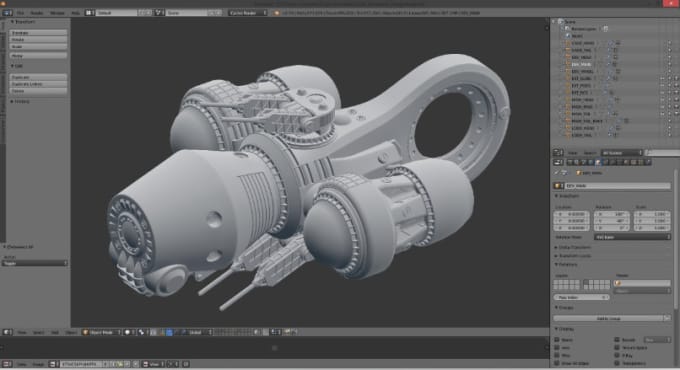Screen dimensions: 680x370
Task: Click the Location X value field
Action: (x=572, y=214)
